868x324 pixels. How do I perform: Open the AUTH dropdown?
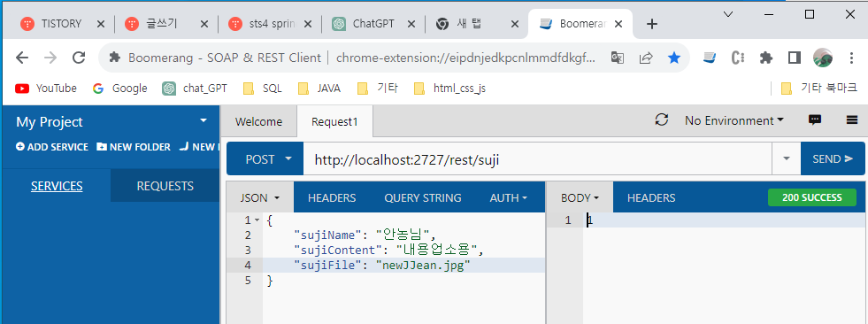(x=508, y=197)
